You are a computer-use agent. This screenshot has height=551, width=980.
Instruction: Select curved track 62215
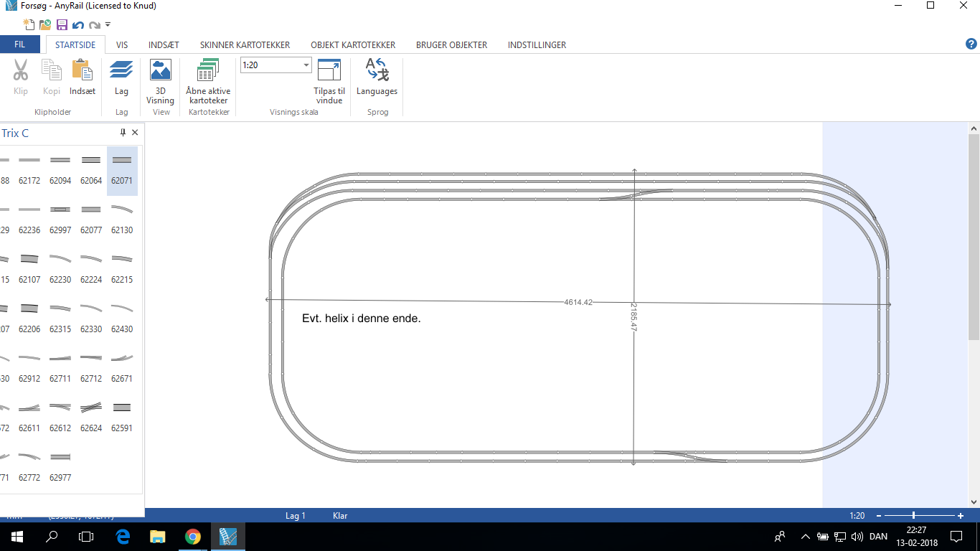pos(122,270)
